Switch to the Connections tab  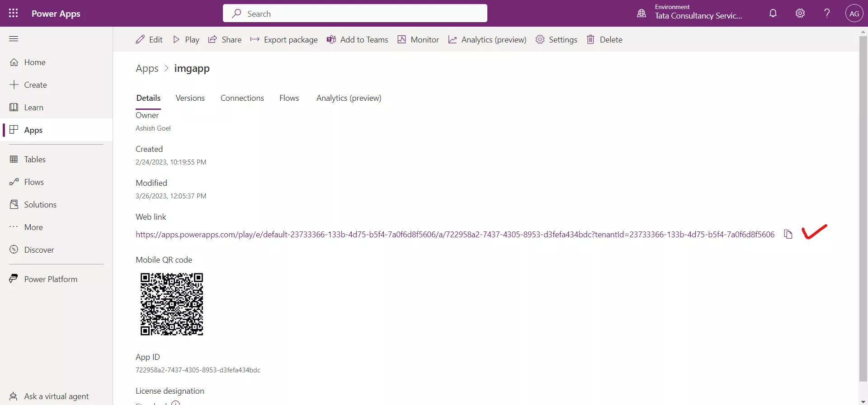pyautogui.click(x=242, y=98)
